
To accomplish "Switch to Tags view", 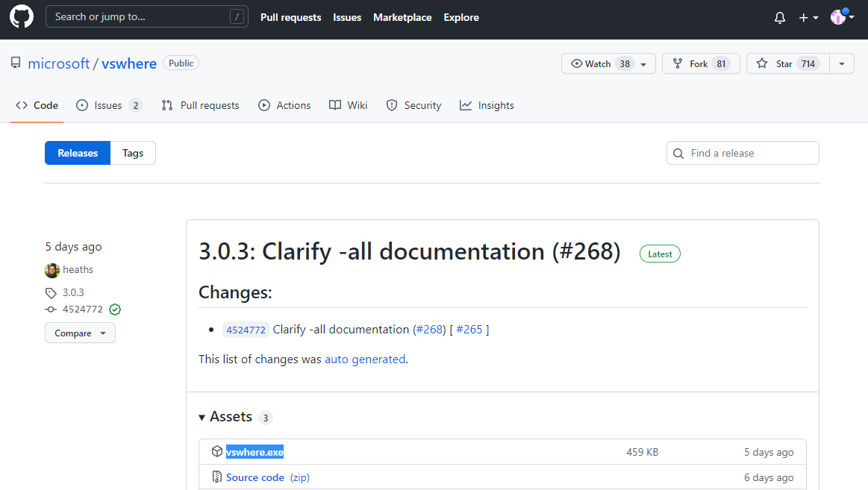I will pos(133,153).
